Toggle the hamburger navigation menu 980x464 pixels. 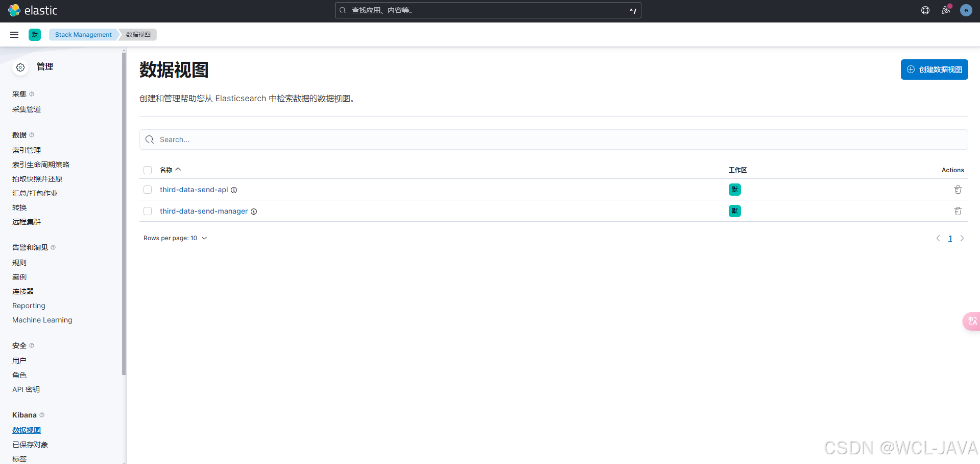click(14, 35)
